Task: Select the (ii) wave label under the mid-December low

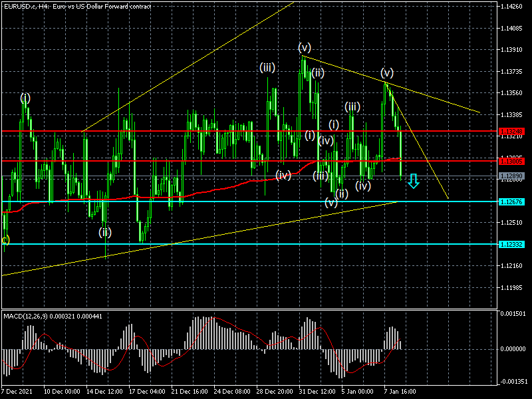Action: click(x=105, y=232)
